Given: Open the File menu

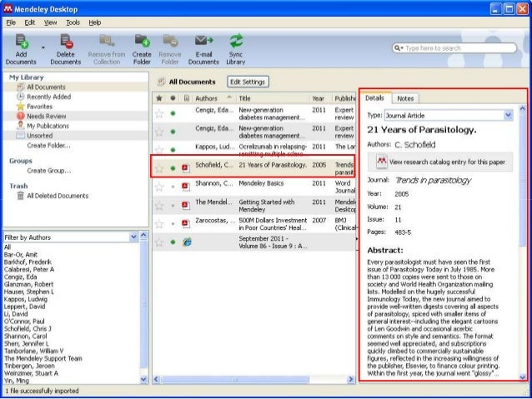Looking at the screenshot, I should tap(11, 22).
